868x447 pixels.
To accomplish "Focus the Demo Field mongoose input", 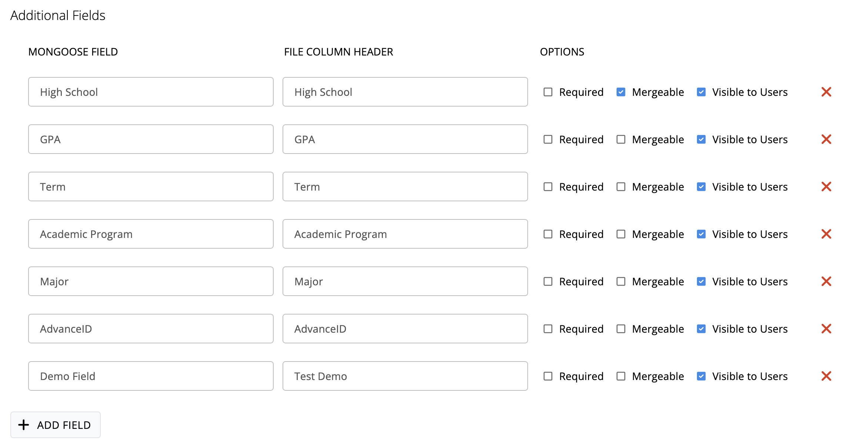I will 151,376.
